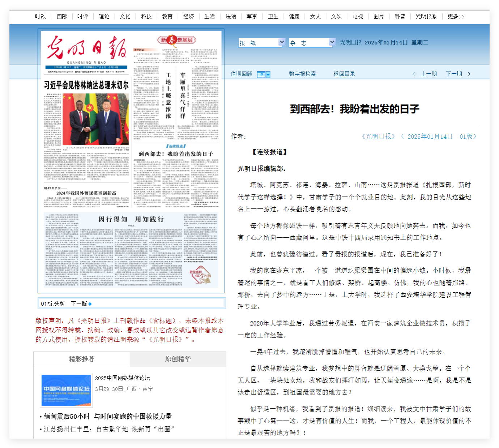Switch to the 原创精华 tab

point(178,359)
